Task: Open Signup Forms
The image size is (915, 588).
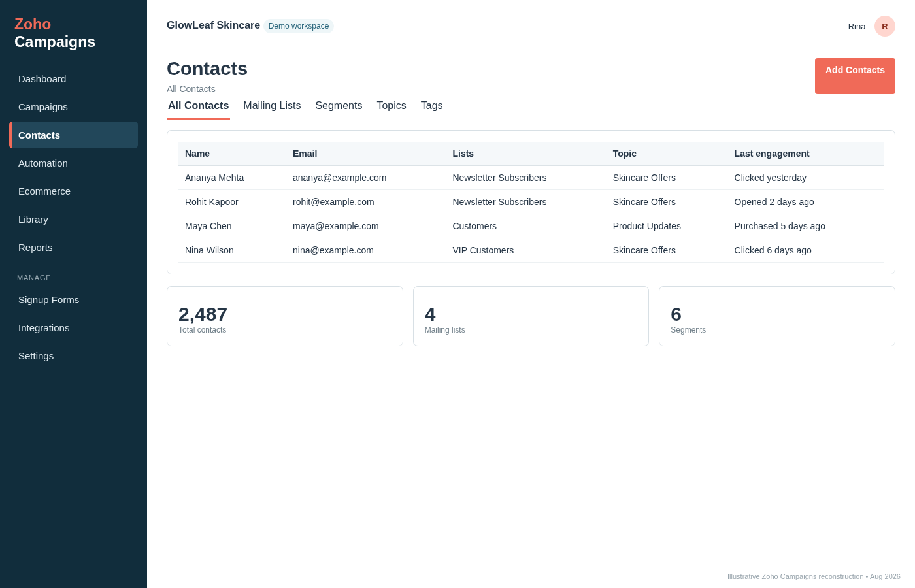Action: tap(73, 300)
